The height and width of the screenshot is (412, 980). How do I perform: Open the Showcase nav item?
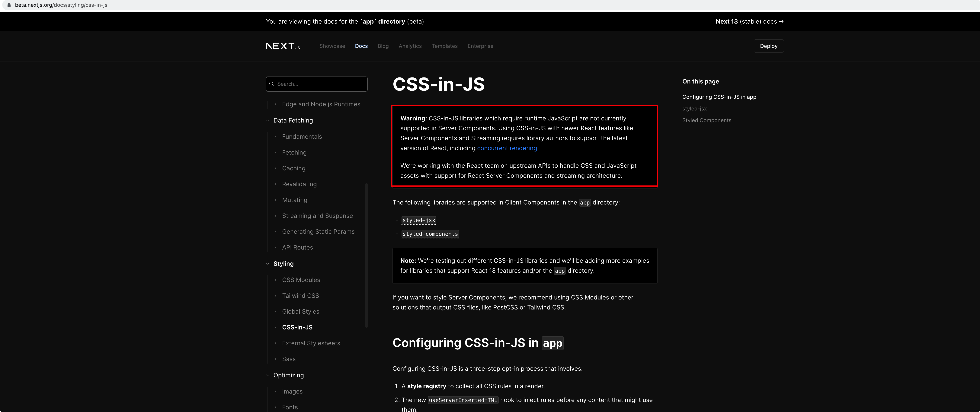click(332, 46)
